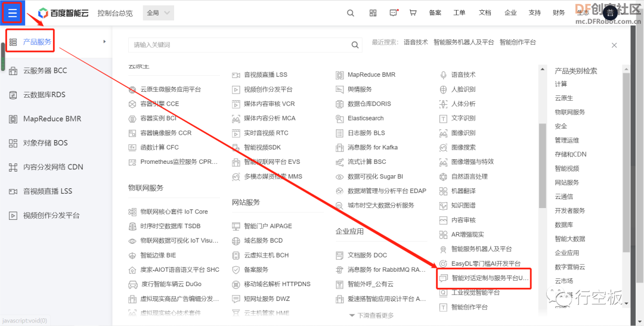
Task: Open 自然语言处理
Action: 469,176
